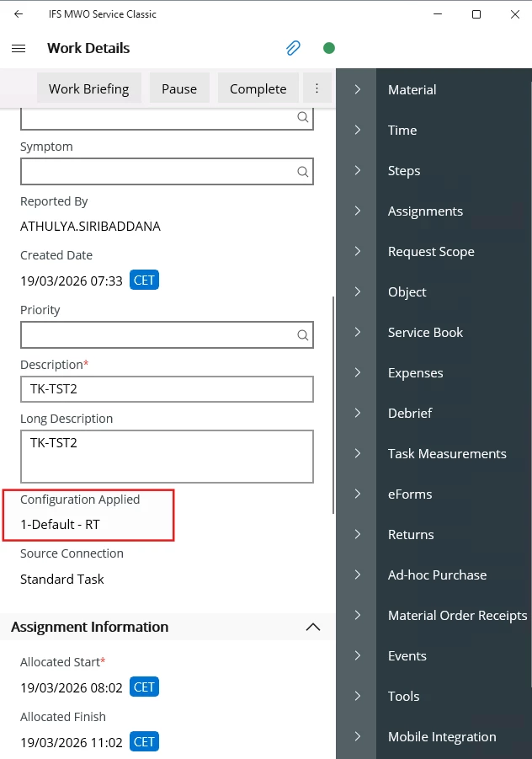The image size is (532, 759).
Task: Expand the Material chevron
Action: coord(357,89)
